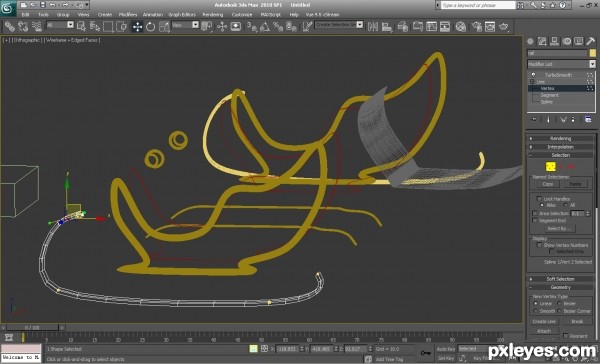Viewport: 600px width, 364px height.
Task: Open the Modify command panel tab
Action: point(542,41)
